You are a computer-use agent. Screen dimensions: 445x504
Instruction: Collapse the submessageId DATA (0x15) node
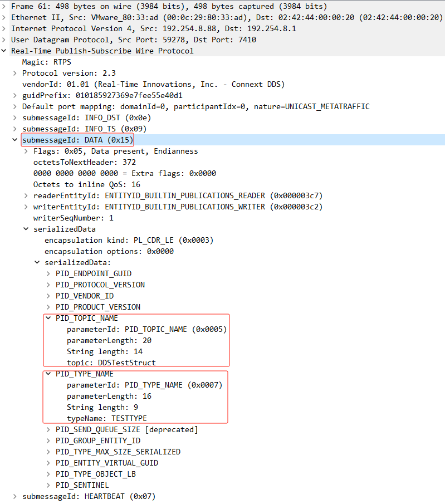click(15, 140)
